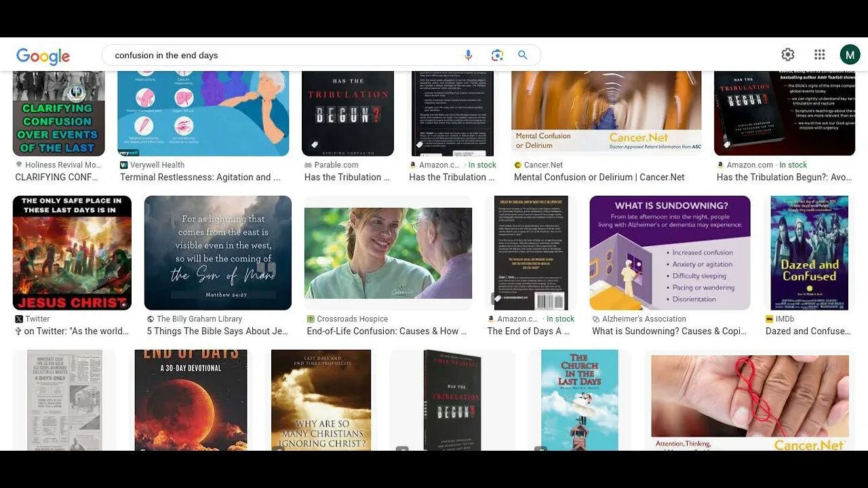Open Why Are So Many Christians Ignoring Christ image
The image size is (868, 488).
(321, 400)
